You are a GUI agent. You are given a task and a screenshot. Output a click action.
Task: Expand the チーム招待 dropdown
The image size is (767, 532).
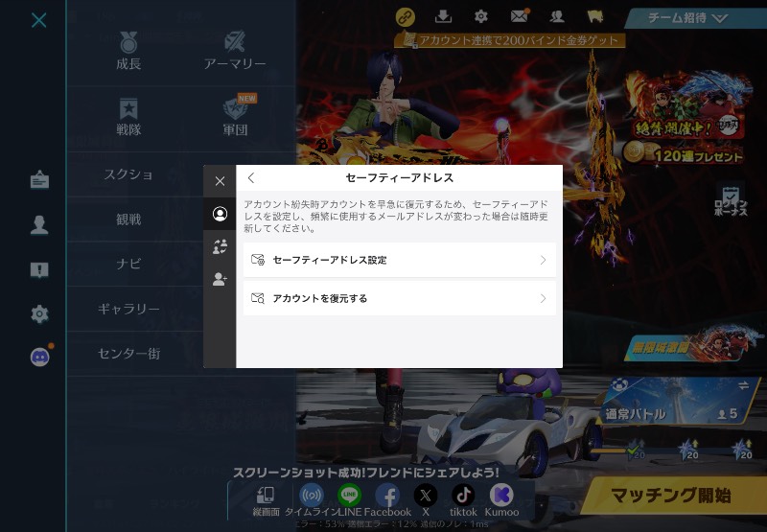click(694, 18)
